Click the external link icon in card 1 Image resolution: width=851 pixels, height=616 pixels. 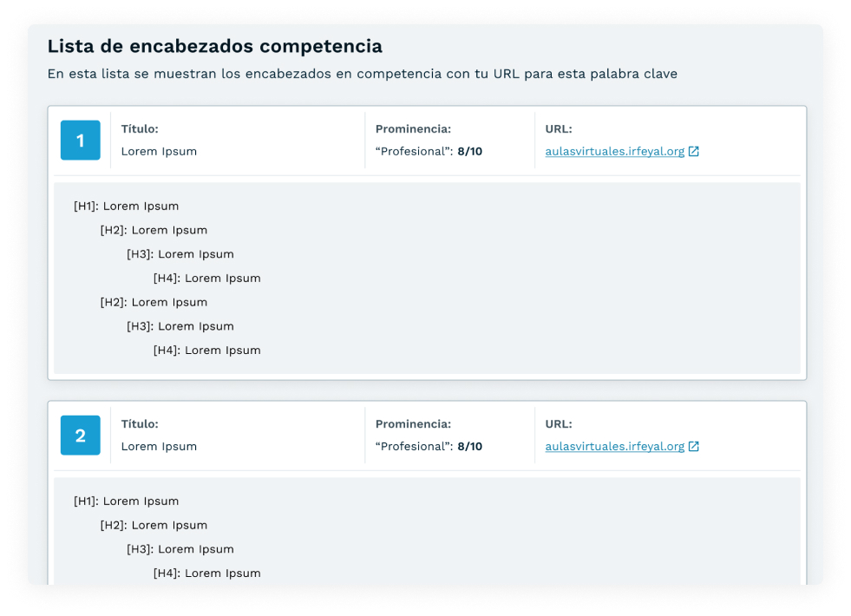[x=694, y=152]
